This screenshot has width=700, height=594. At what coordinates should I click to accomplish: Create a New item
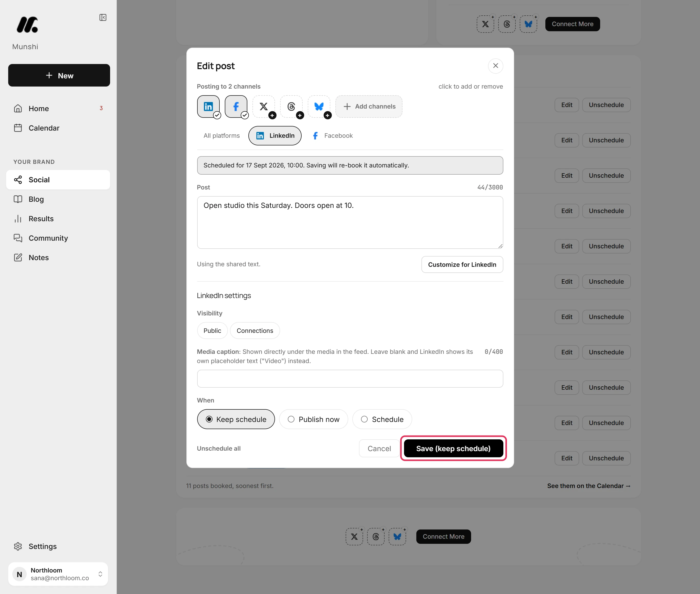tap(59, 76)
